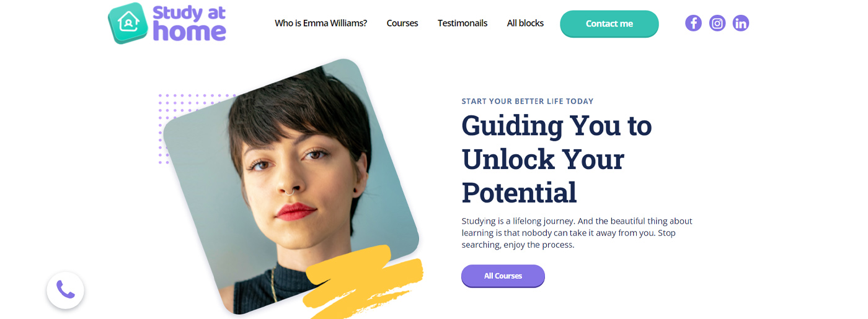
Task: Open the Instagram social icon
Action: point(717,24)
